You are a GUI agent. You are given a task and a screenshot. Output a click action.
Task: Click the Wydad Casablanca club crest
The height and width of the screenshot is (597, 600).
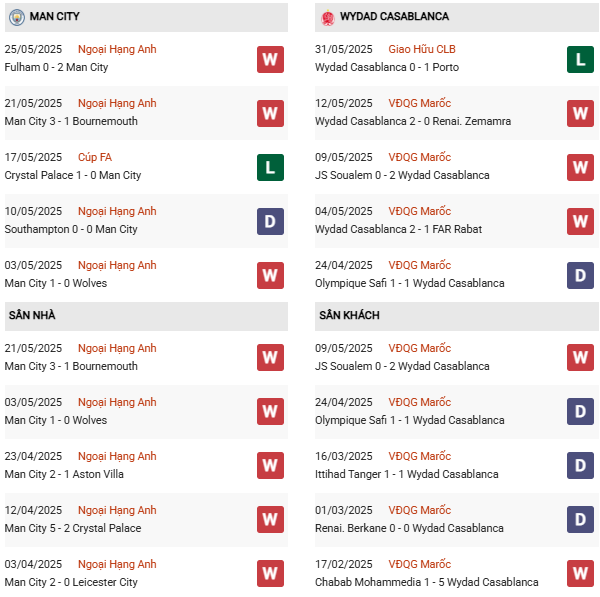tap(327, 17)
